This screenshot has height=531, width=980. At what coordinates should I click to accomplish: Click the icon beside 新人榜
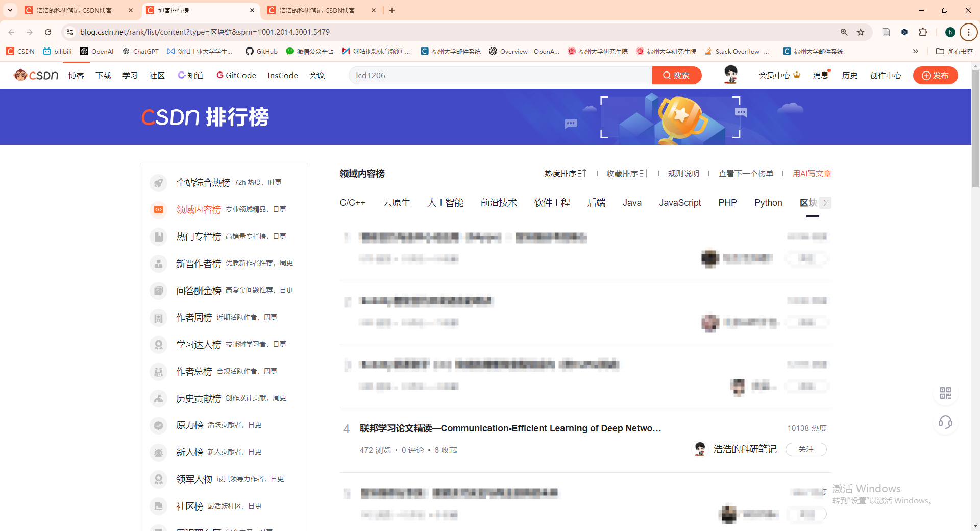(159, 452)
